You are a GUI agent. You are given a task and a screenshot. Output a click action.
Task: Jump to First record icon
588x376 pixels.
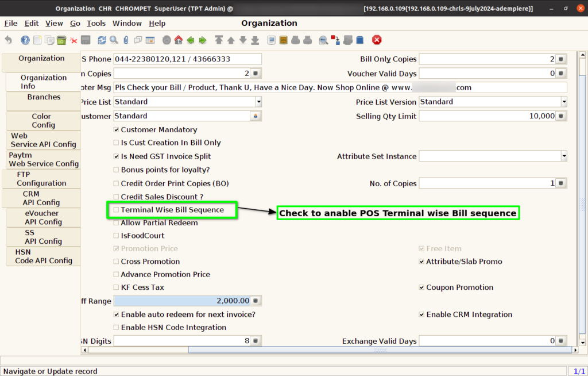219,40
